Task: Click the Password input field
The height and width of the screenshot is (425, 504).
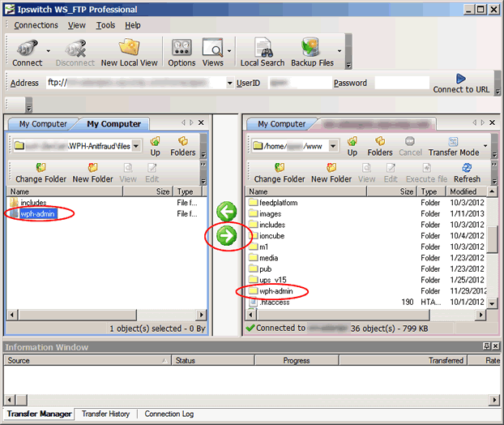Action: 401,83
